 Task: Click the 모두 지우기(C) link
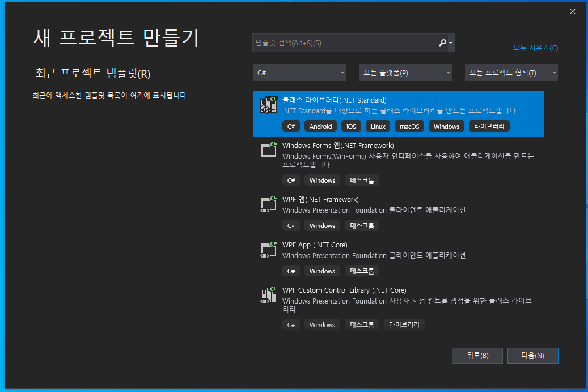[535, 48]
